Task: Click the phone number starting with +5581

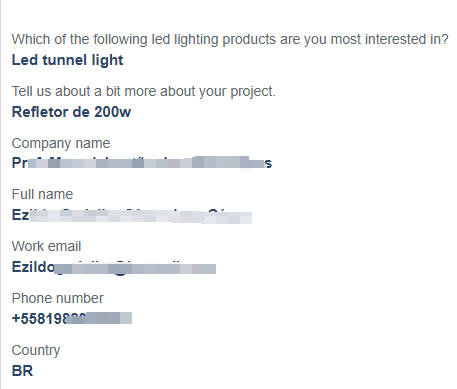Action: (72, 318)
